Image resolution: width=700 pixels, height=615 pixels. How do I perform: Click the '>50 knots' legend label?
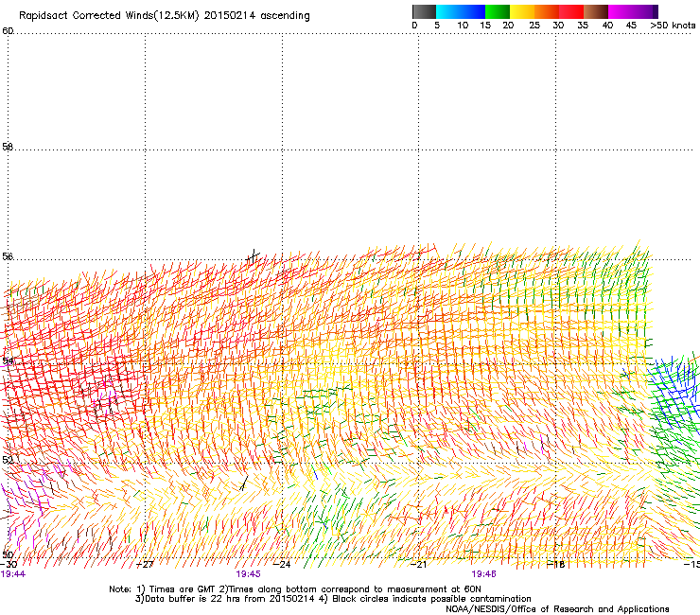[x=673, y=26]
